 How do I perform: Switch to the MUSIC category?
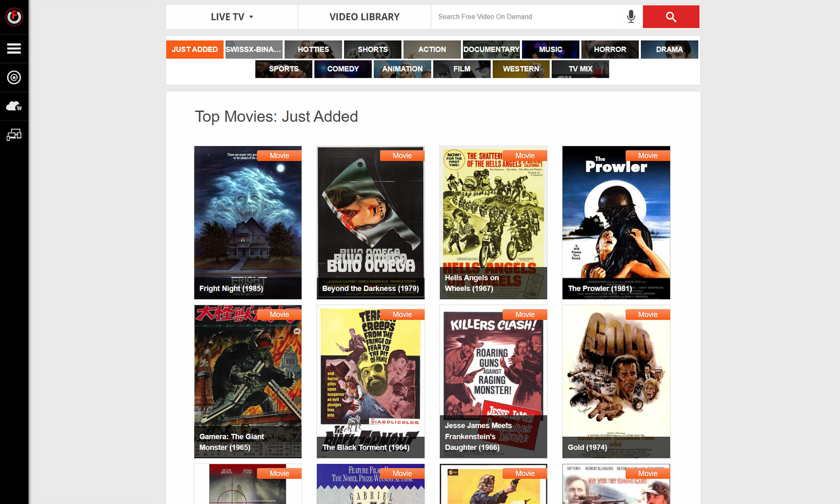point(551,50)
